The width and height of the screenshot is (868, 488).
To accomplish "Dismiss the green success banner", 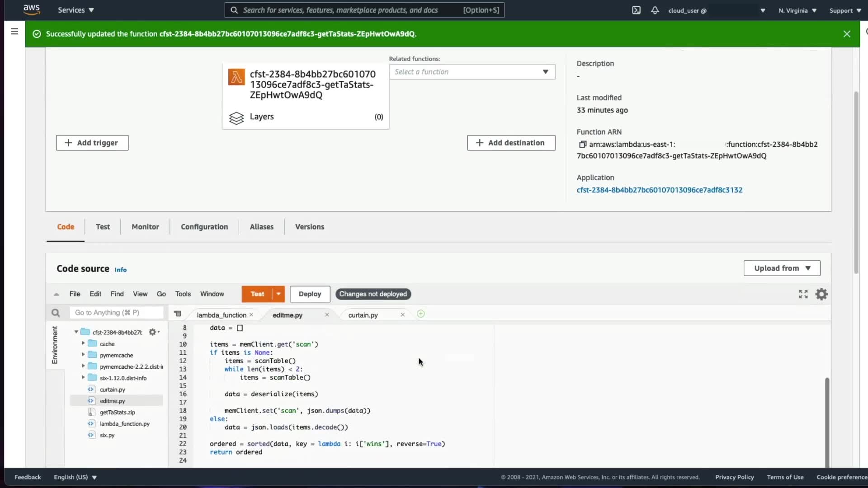I will pyautogui.click(x=847, y=34).
